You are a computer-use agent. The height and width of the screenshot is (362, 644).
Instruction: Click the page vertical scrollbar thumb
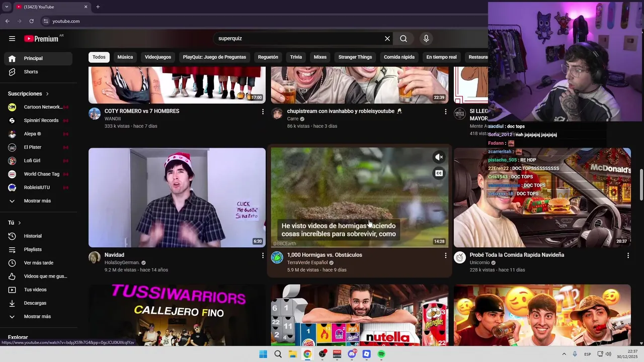(641, 185)
